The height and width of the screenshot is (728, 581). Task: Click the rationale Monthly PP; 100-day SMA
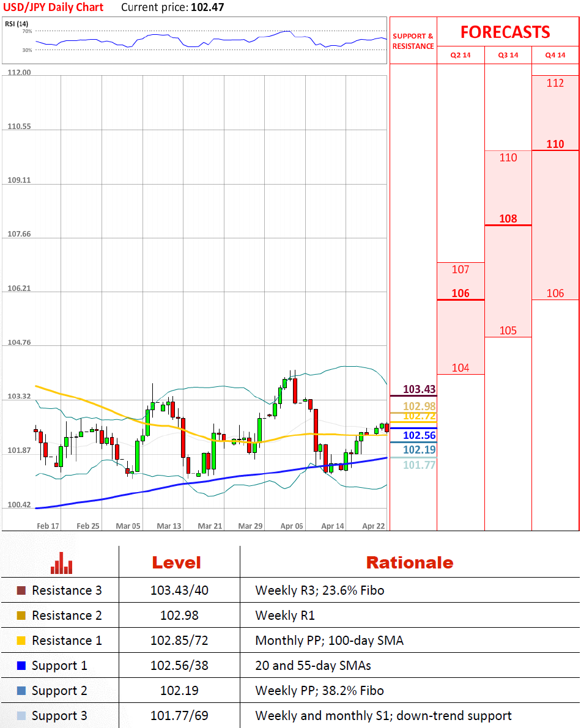pos(329,641)
